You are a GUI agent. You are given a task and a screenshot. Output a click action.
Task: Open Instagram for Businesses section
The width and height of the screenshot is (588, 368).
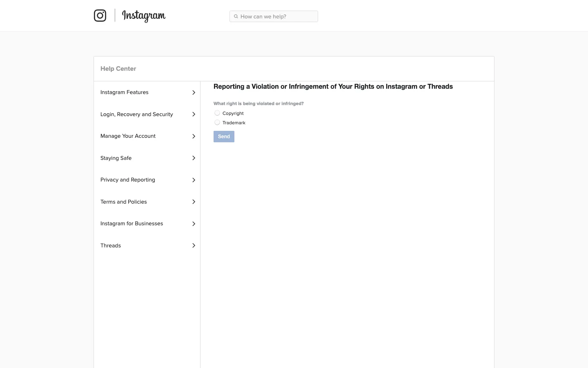click(x=147, y=224)
